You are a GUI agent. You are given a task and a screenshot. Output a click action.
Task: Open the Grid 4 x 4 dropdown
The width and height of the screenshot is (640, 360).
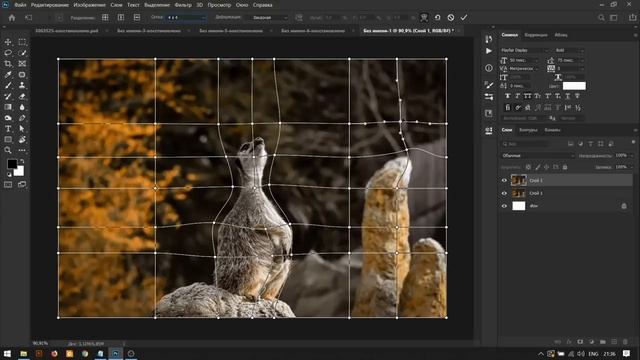coord(186,18)
